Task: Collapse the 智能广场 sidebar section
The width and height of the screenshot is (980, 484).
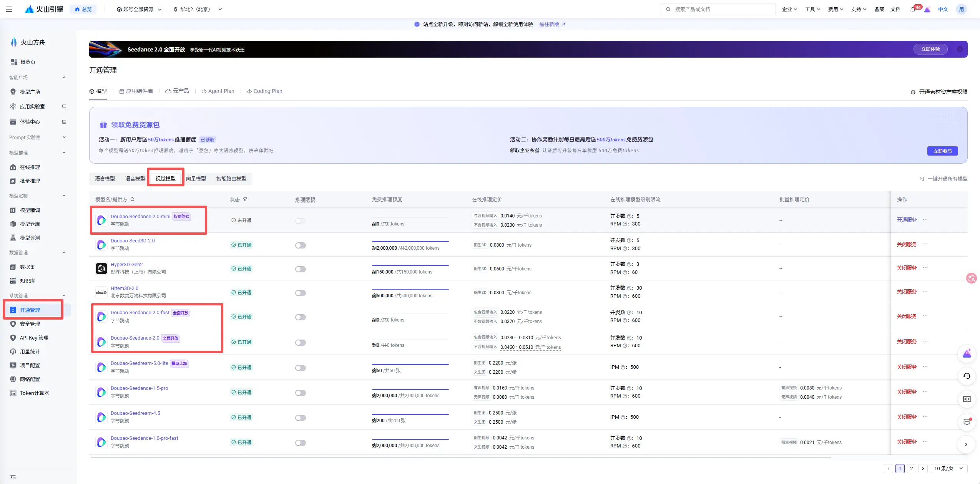Action: (x=64, y=77)
